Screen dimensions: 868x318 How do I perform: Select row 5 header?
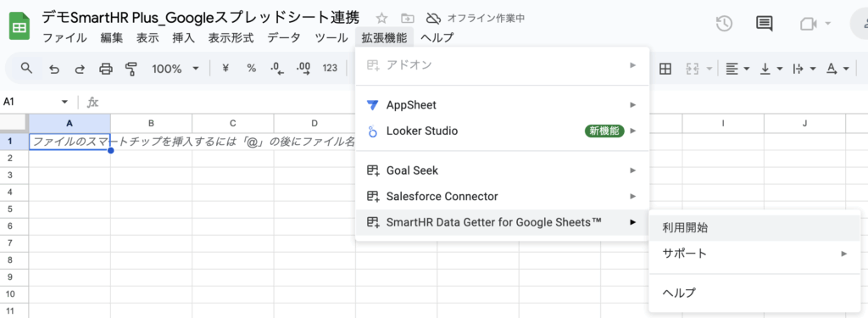coord(14,209)
